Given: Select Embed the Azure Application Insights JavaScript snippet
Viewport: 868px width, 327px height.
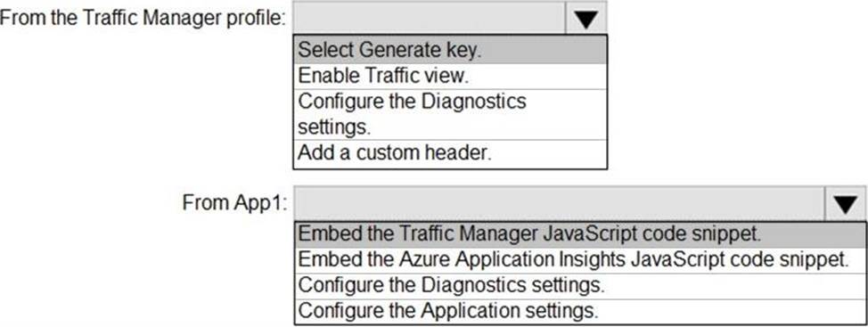Looking at the screenshot, I should point(580,260).
